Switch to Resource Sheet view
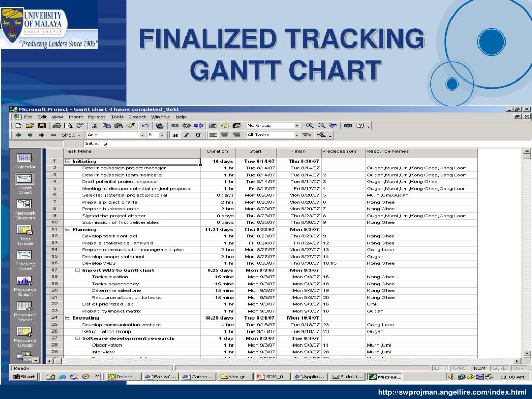Image resolution: width=532 pixels, height=399 pixels. pos(25,311)
